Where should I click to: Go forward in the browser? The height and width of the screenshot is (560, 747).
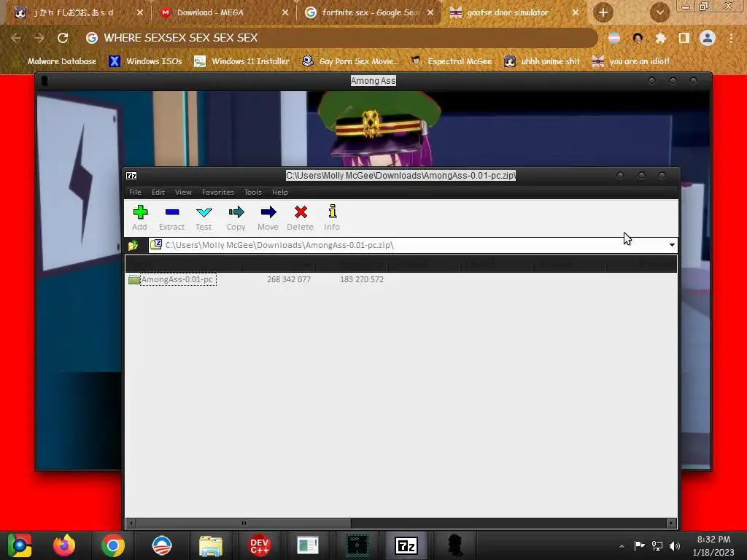39,38
